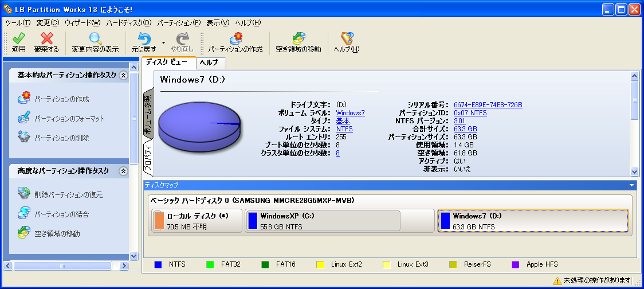The image size is (644, 289).
Task: Select the ボリューム参照 vertical tab
Action: pyautogui.click(x=147, y=114)
